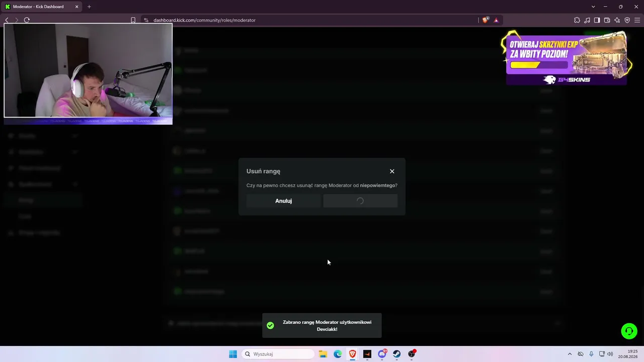This screenshot has width=644, height=362.
Task: Click the green support chat bubble icon
Action: point(629,331)
